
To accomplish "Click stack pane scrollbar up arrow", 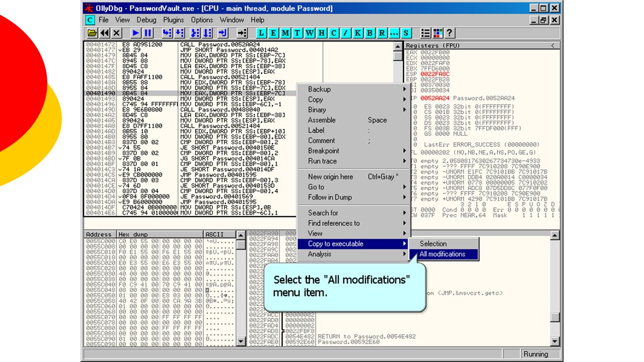I will click(555, 235).
